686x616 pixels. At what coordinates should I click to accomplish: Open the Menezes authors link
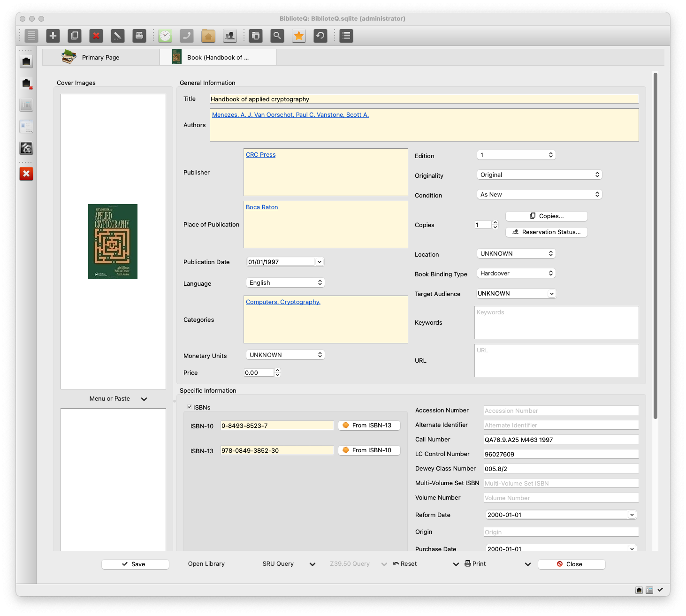coord(290,115)
